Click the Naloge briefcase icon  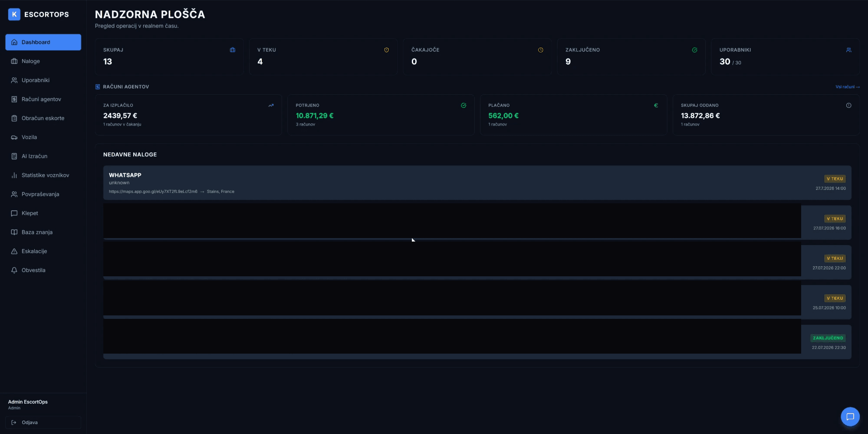coord(14,61)
